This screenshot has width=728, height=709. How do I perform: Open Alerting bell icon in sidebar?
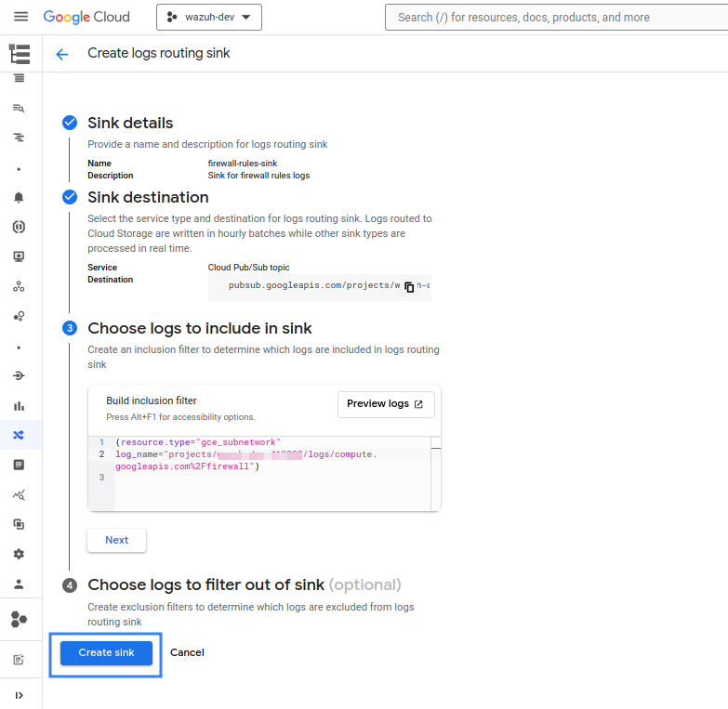click(x=19, y=197)
